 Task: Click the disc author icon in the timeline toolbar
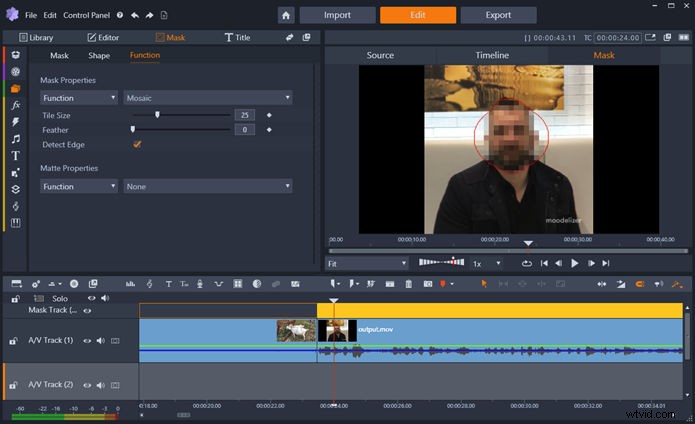tap(74, 284)
